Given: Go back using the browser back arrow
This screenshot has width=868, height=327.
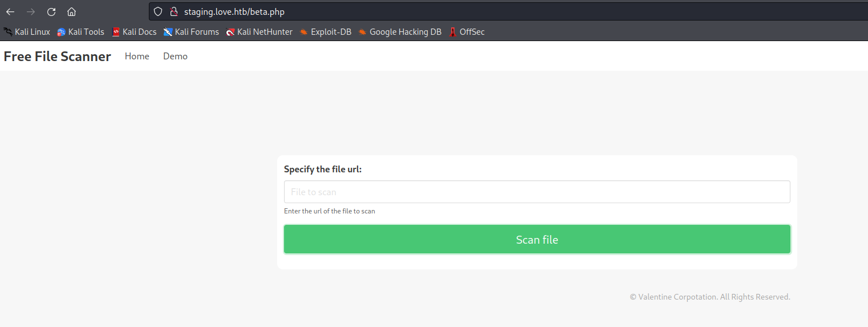Looking at the screenshot, I should [10, 12].
